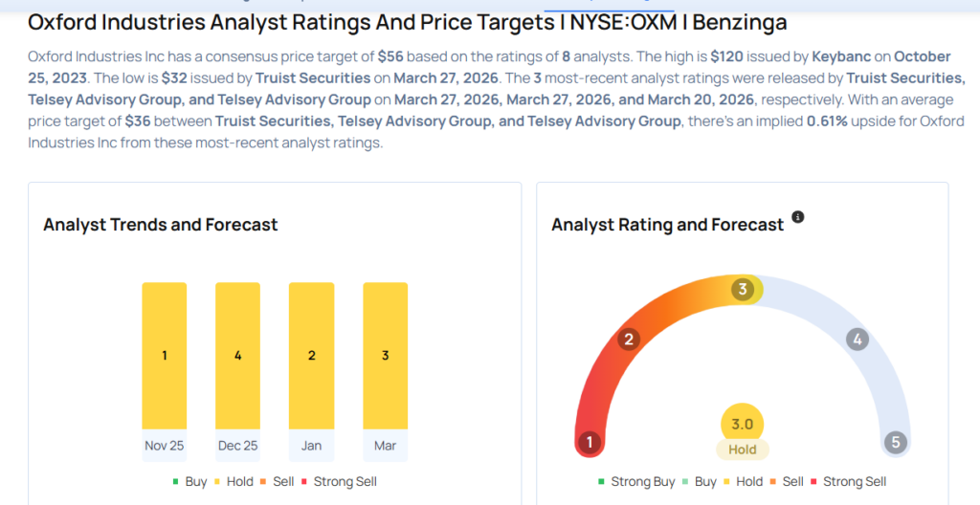Select the Nov 25 bar in chart
980x505 pixels.
165,356
